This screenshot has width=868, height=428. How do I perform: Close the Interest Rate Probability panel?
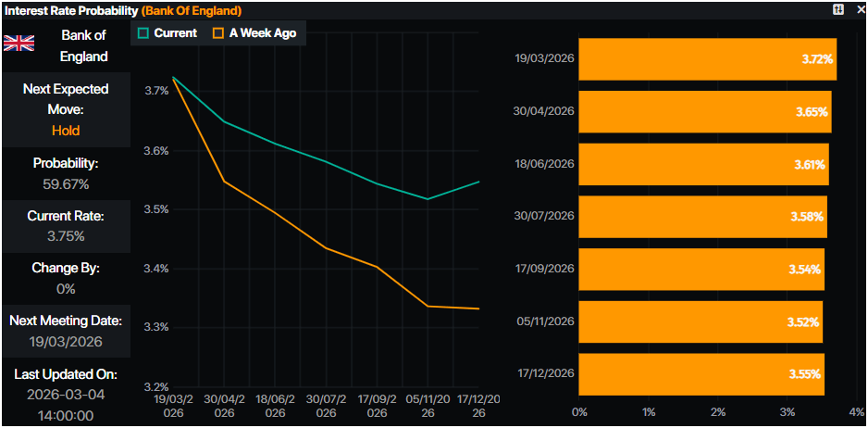(856, 10)
